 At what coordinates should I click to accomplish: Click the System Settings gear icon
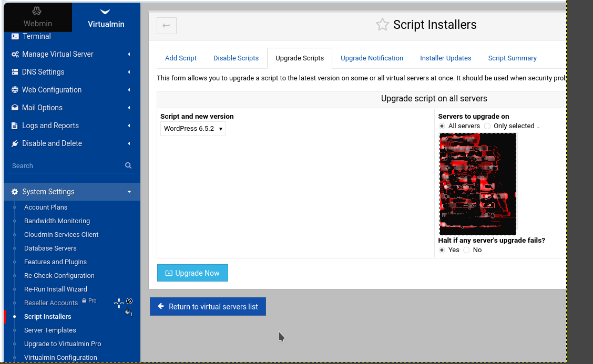tap(15, 192)
